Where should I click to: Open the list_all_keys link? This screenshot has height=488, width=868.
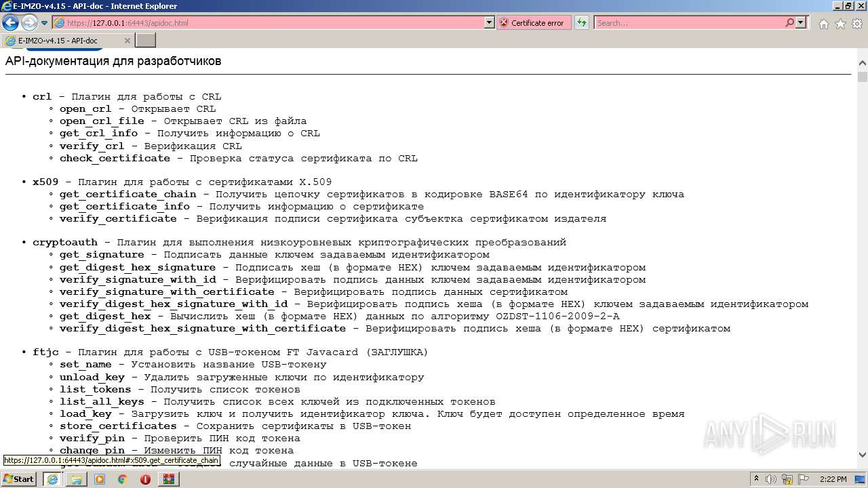pyautogui.click(x=102, y=401)
